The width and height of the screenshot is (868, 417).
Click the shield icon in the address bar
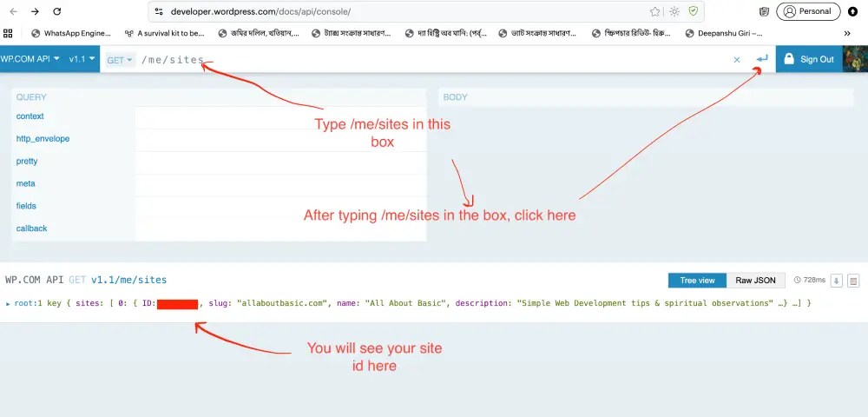(693, 11)
